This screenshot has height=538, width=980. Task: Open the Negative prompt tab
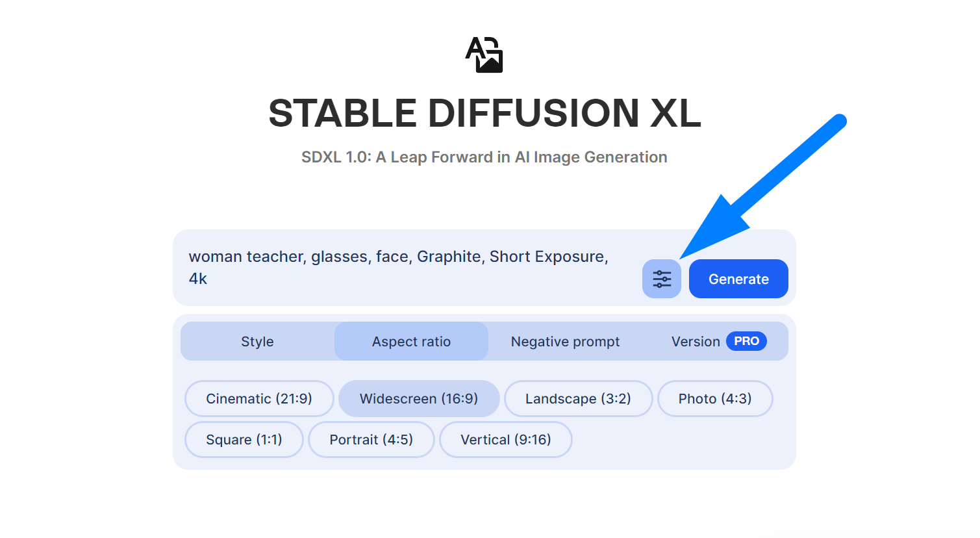[x=565, y=341]
